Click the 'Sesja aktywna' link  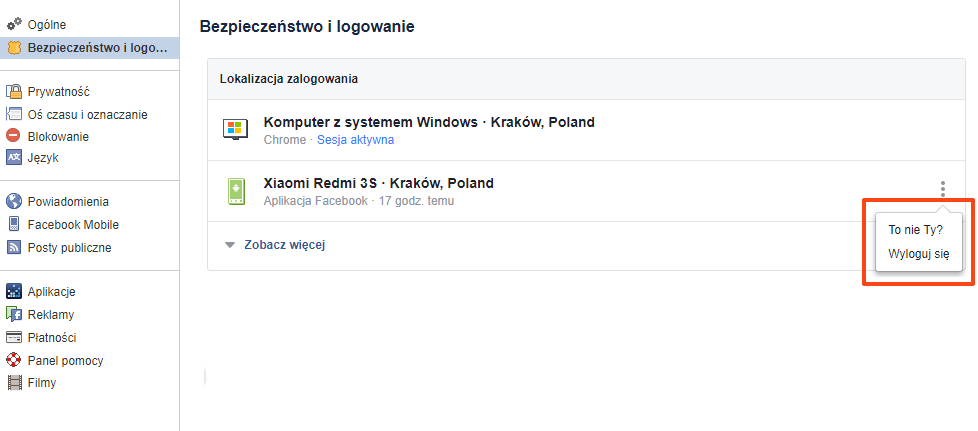click(355, 140)
